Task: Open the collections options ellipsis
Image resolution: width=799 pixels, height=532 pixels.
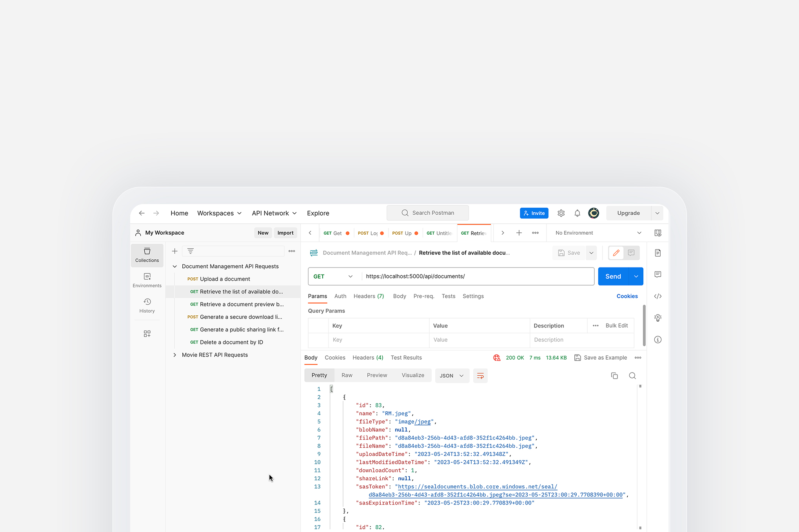Action: pyautogui.click(x=292, y=251)
